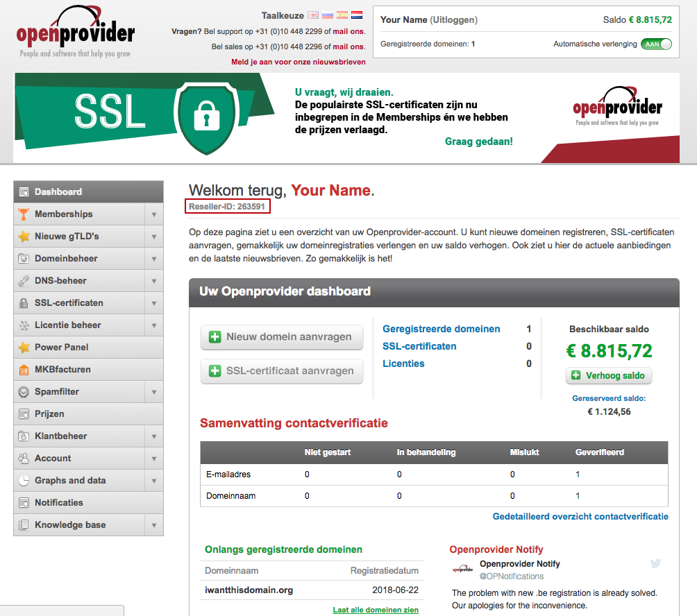Click the domain name iwantthisdomain.org
The image size is (697, 616).
tap(249, 590)
